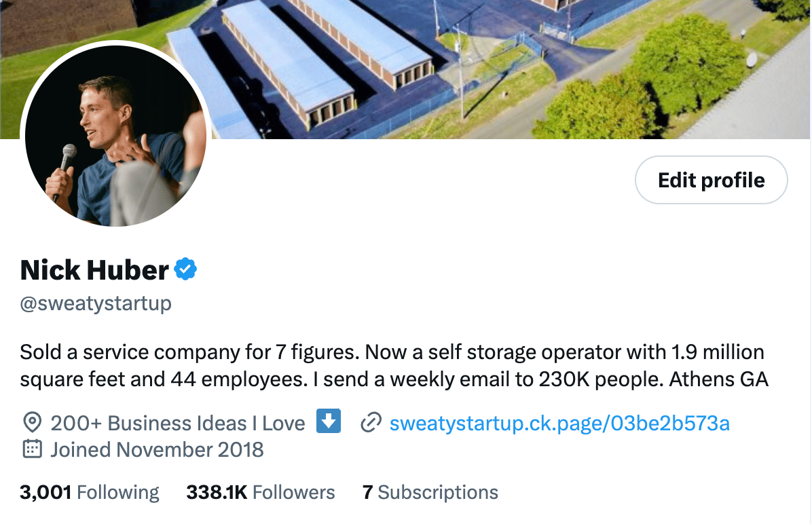Open Nick Huber's circular profile photo
The image size is (812, 524).
(x=115, y=136)
